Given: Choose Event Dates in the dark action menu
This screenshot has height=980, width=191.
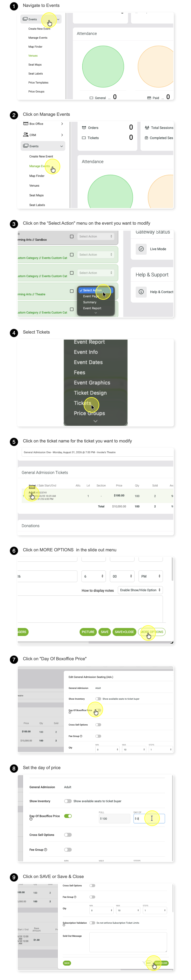Looking at the screenshot, I should tap(88, 362).
